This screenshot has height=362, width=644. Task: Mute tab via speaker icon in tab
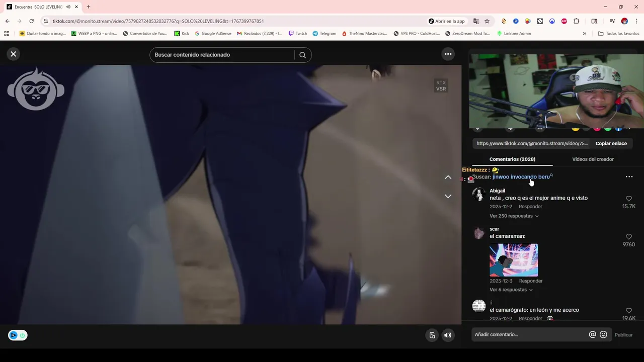click(x=68, y=7)
